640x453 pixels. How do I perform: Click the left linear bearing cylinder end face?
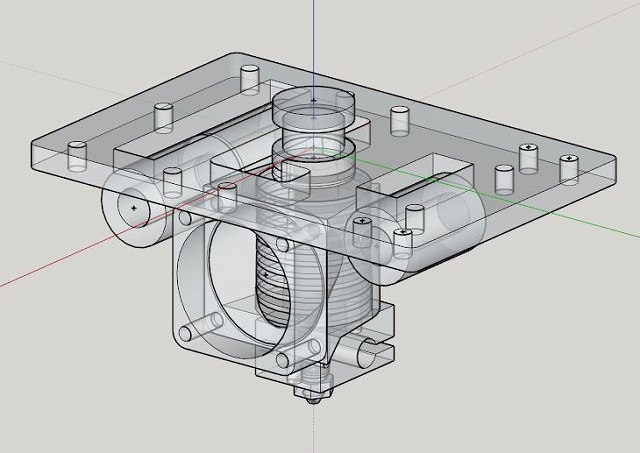pyautogui.click(x=134, y=208)
